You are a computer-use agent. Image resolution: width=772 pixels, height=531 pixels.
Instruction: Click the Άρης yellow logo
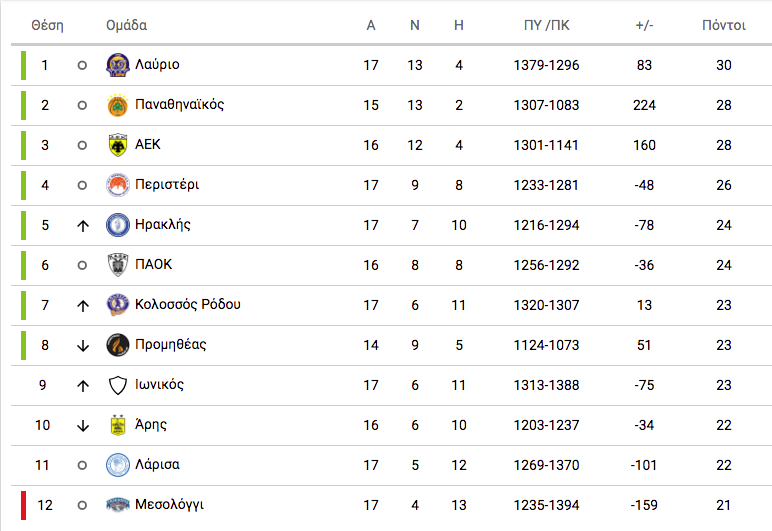tap(118, 425)
